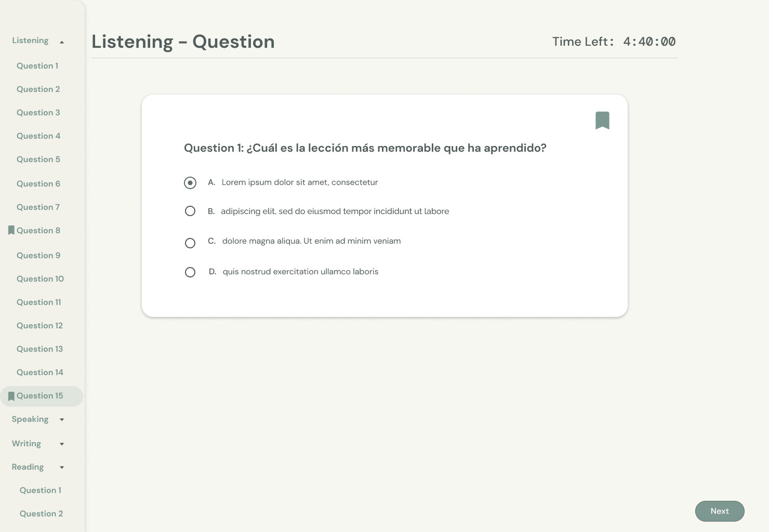Viewport: 769px width, 532px height.
Task: Open Listening Question 10 in sidebar
Action: pos(40,279)
